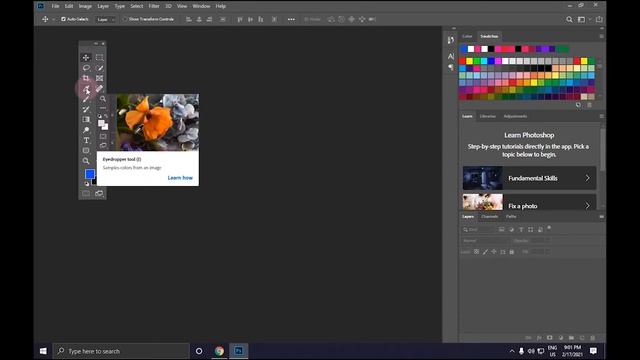Toggle the Auto-Select checkbox

63,19
